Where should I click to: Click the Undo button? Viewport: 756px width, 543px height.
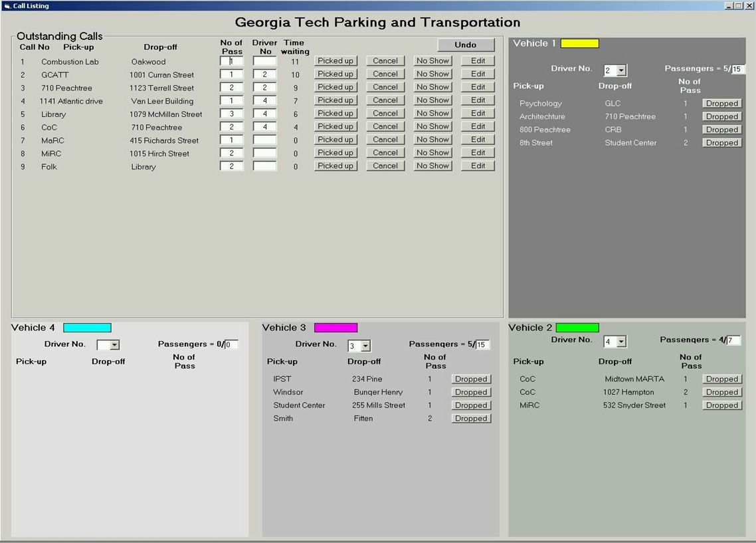(x=466, y=45)
